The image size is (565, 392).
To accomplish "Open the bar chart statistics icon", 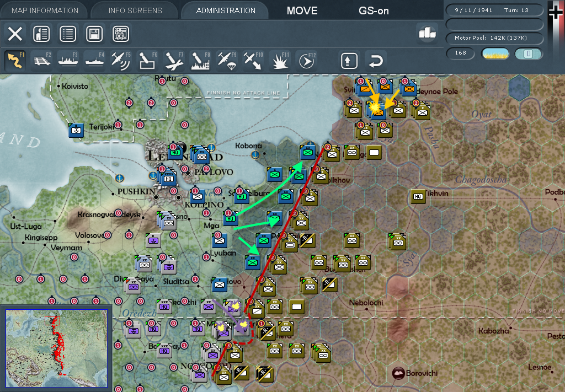I will coord(428,33).
